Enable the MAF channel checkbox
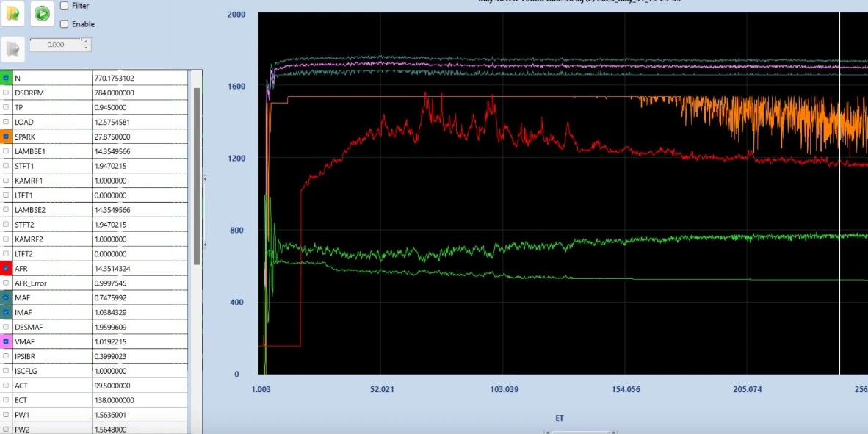This screenshot has width=868, height=434. click(x=6, y=298)
